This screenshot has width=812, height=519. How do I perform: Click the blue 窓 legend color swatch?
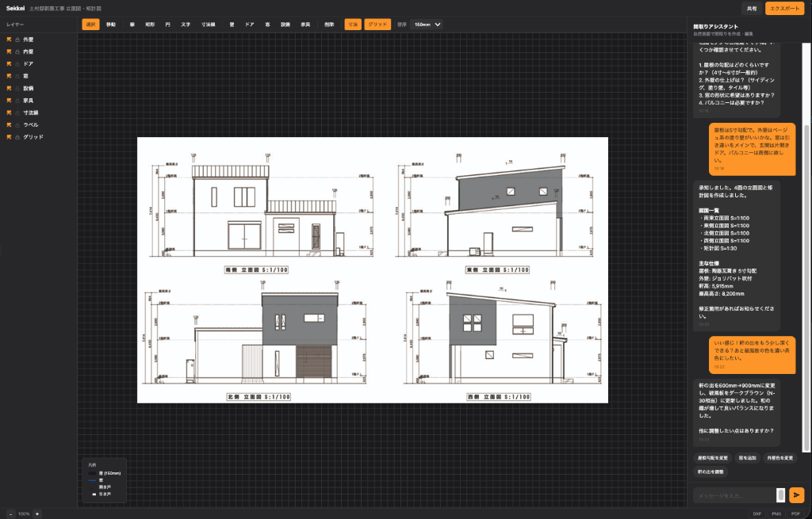(x=92, y=480)
